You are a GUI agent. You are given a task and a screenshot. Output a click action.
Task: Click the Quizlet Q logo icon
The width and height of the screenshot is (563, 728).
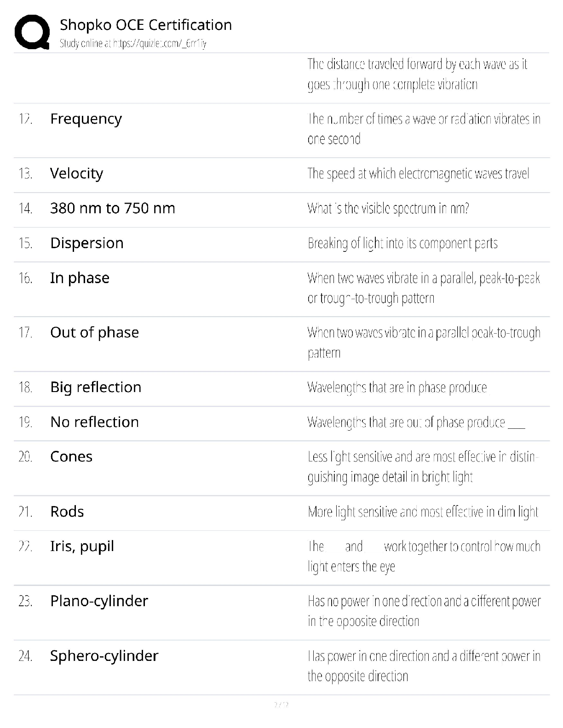coord(32,32)
